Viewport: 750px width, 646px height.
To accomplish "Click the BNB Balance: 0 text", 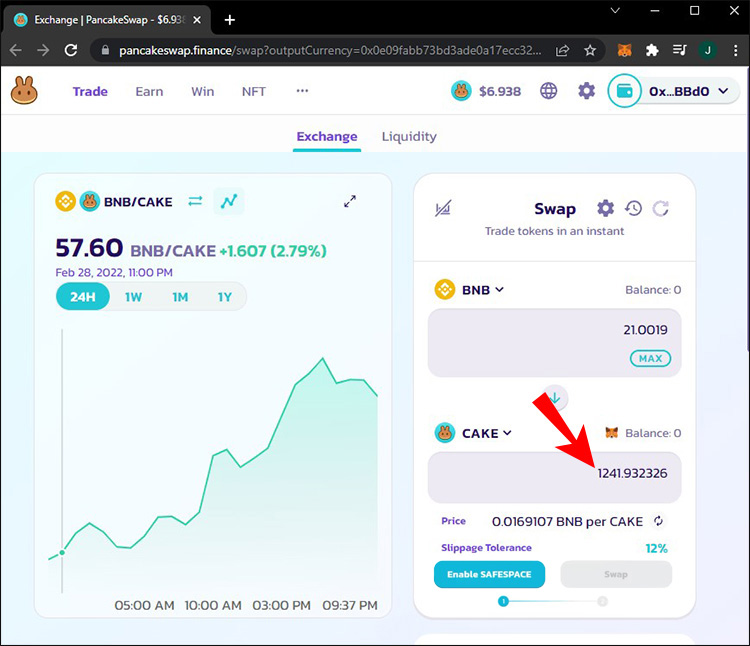I will [653, 290].
